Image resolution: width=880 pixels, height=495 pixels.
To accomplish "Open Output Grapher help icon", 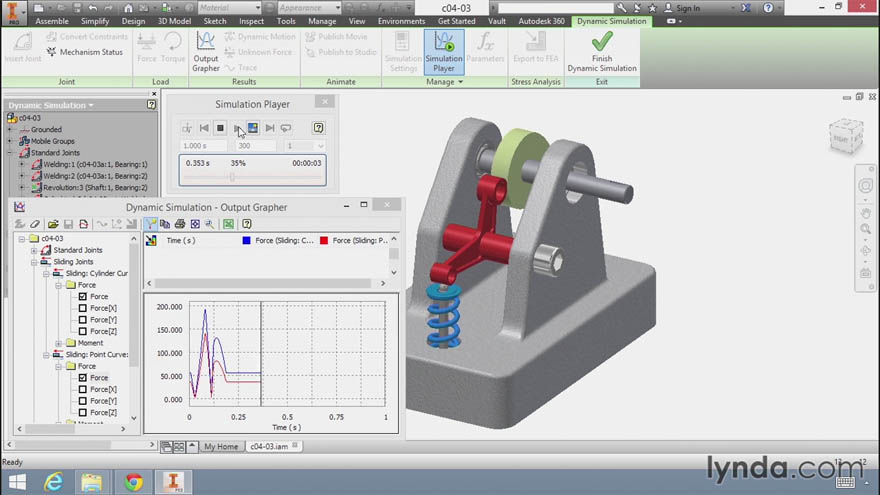I will click(x=246, y=224).
